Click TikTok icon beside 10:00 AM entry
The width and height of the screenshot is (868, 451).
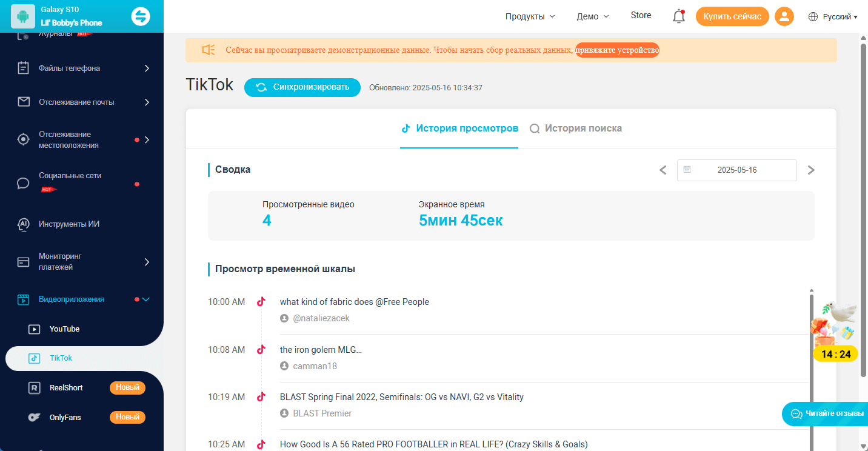[261, 301]
